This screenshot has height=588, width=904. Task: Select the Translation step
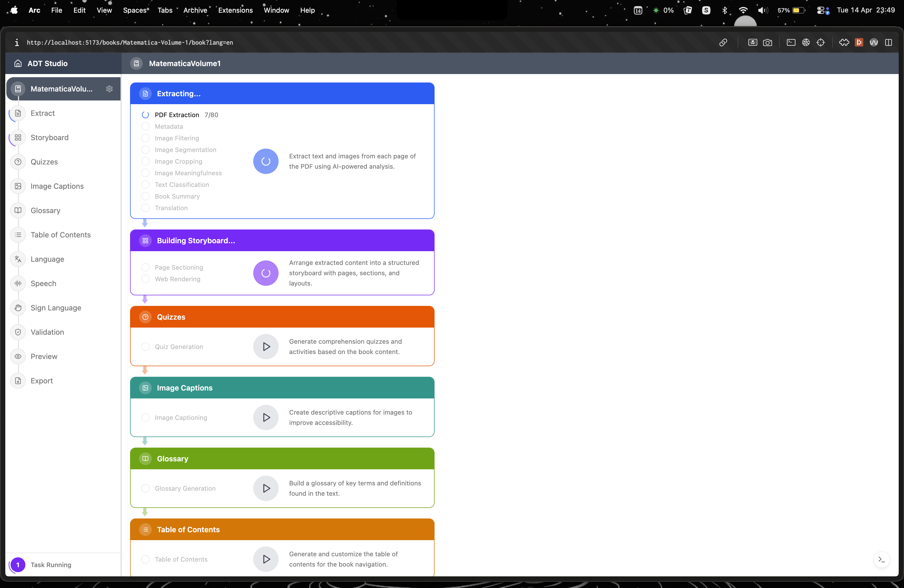(x=164, y=208)
